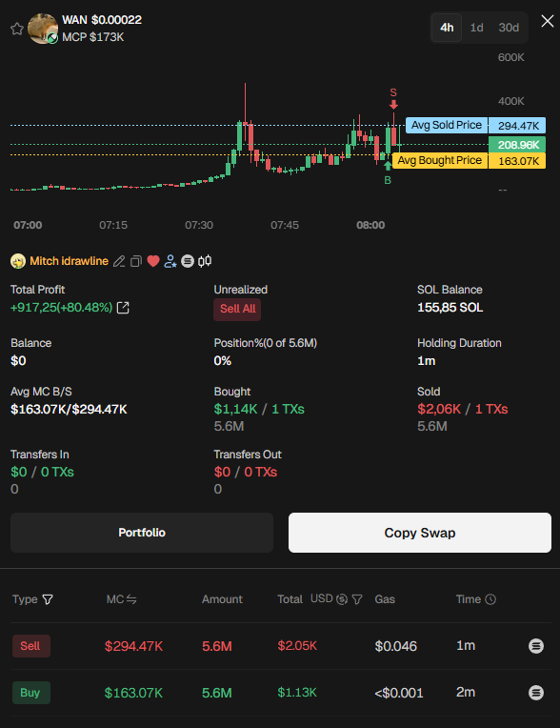Click the Sell All button
Viewport: 560px width, 728px height.
point(237,309)
